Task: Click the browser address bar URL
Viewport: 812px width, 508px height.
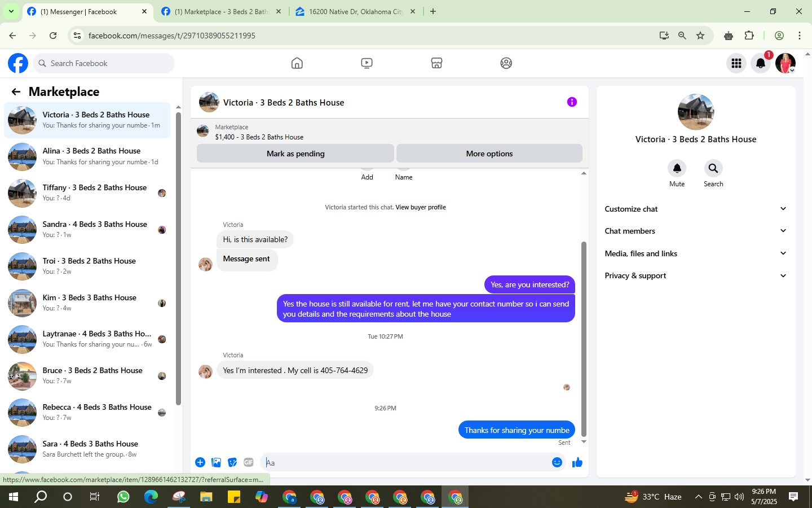Action: coord(171,36)
